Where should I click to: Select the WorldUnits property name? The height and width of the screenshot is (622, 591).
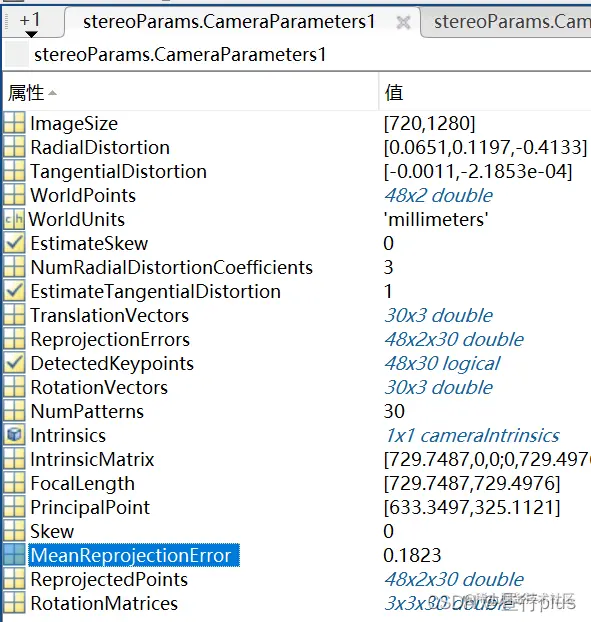(77, 219)
